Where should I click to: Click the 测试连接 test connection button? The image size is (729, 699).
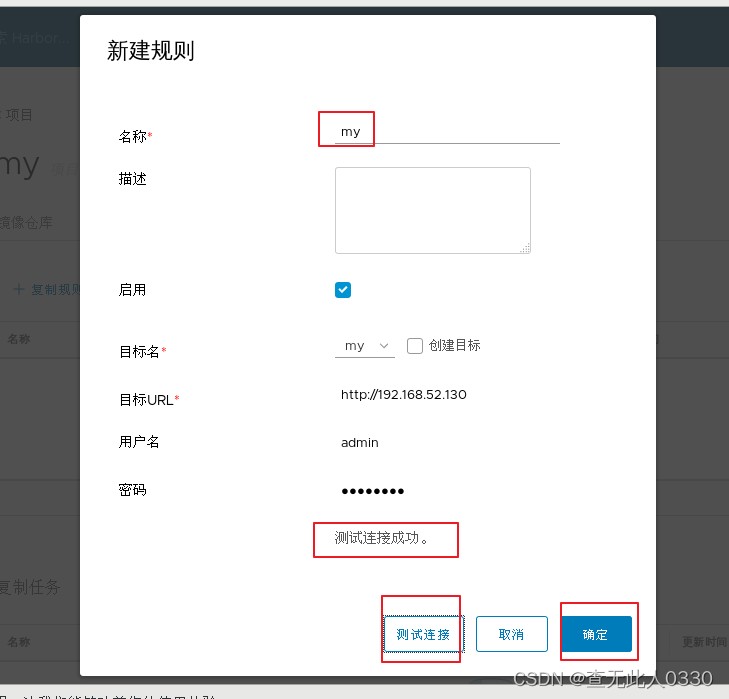(423, 634)
